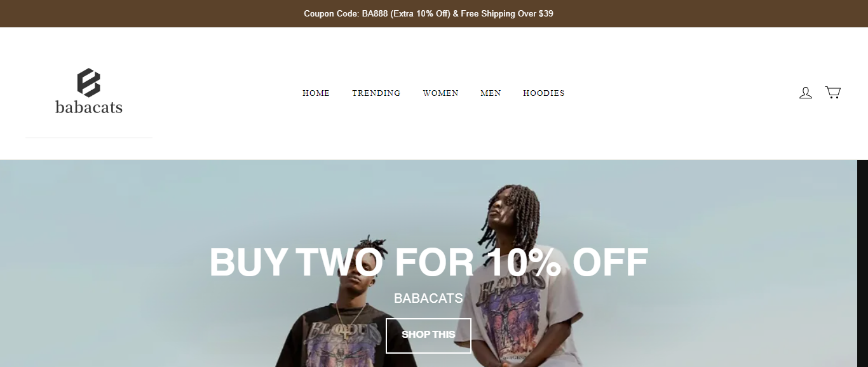The image size is (868, 367).
Task: Open the HOODIES navigation link
Action: pyautogui.click(x=544, y=93)
